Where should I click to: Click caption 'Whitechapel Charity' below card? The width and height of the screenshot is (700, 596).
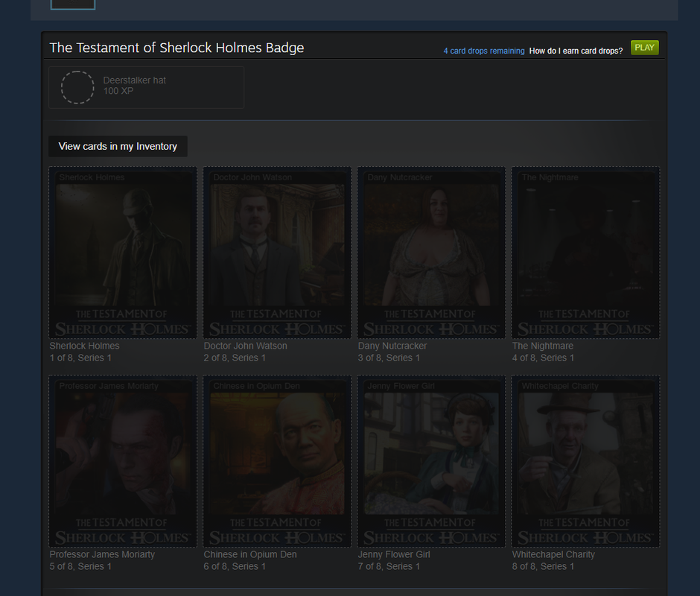553,554
